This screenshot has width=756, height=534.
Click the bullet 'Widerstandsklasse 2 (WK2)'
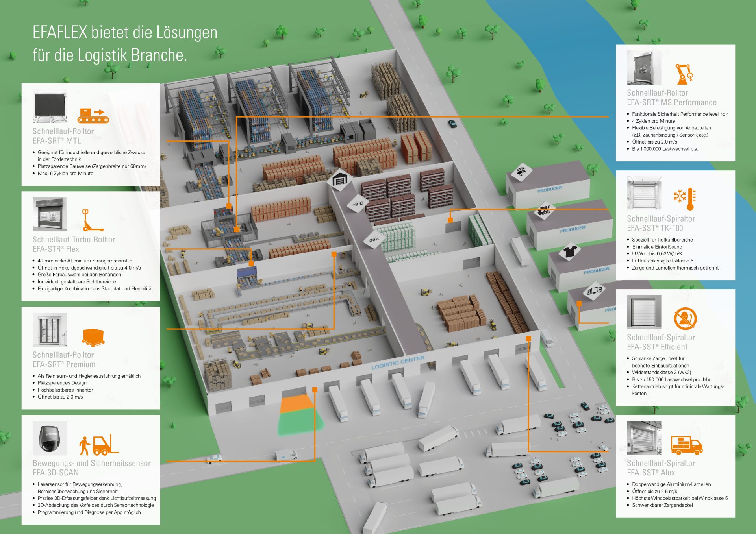(x=662, y=373)
